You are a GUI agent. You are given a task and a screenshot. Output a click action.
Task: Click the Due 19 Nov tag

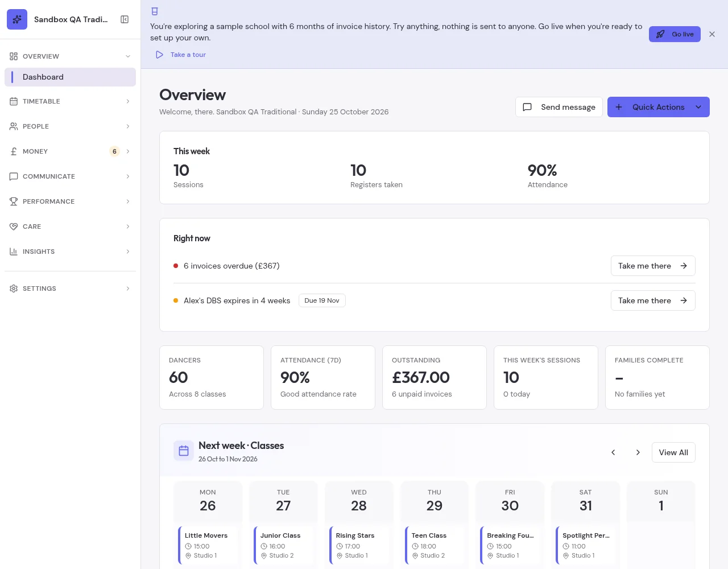322,300
